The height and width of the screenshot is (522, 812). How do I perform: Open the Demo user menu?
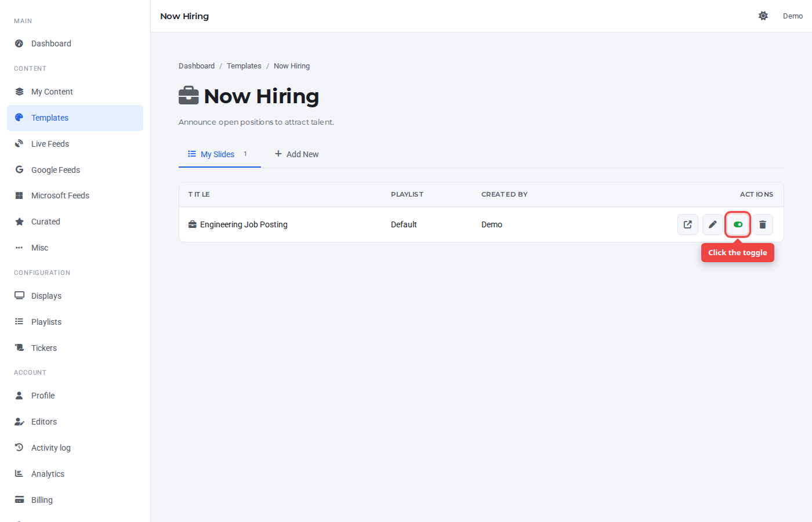(x=793, y=16)
